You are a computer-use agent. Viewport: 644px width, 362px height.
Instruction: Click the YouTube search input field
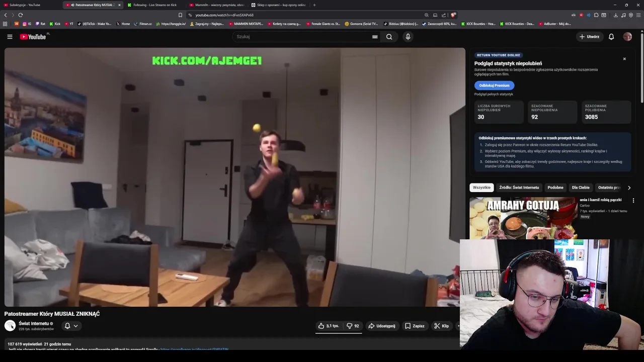click(302, 37)
